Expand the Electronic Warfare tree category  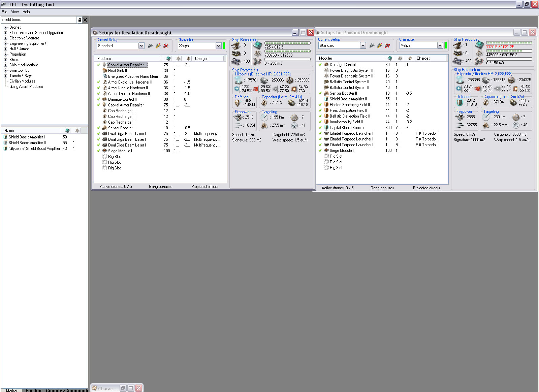point(5,38)
